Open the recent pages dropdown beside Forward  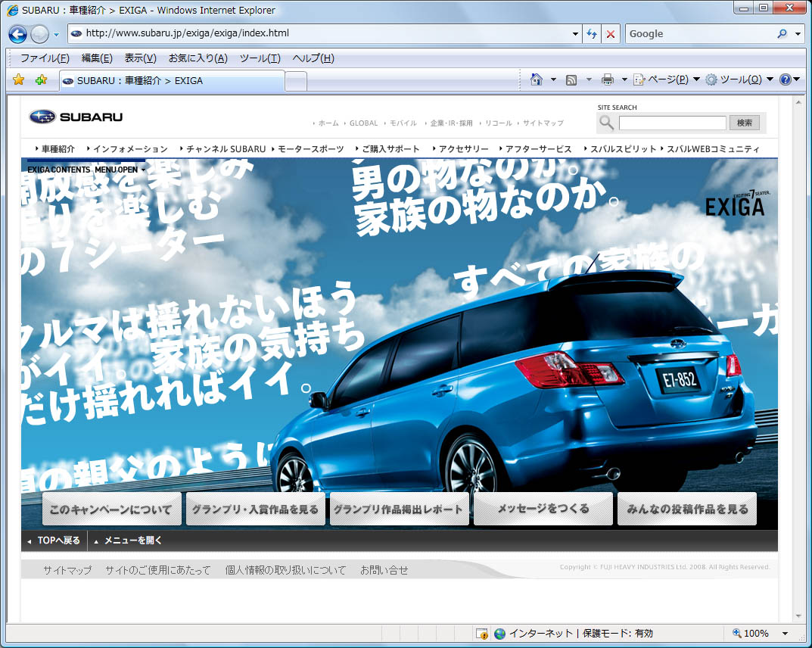pyautogui.click(x=57, y=35)
